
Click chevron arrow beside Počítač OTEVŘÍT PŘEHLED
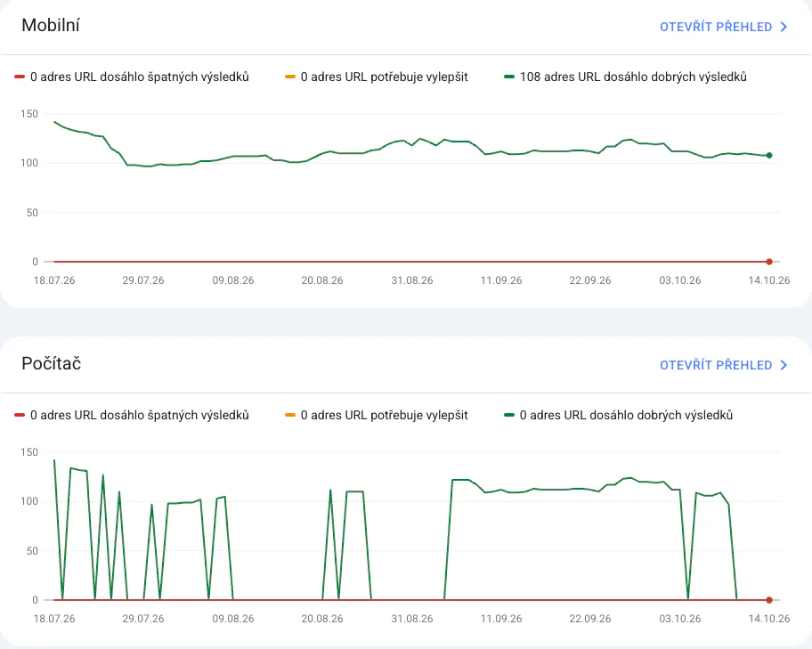(784, 365)
